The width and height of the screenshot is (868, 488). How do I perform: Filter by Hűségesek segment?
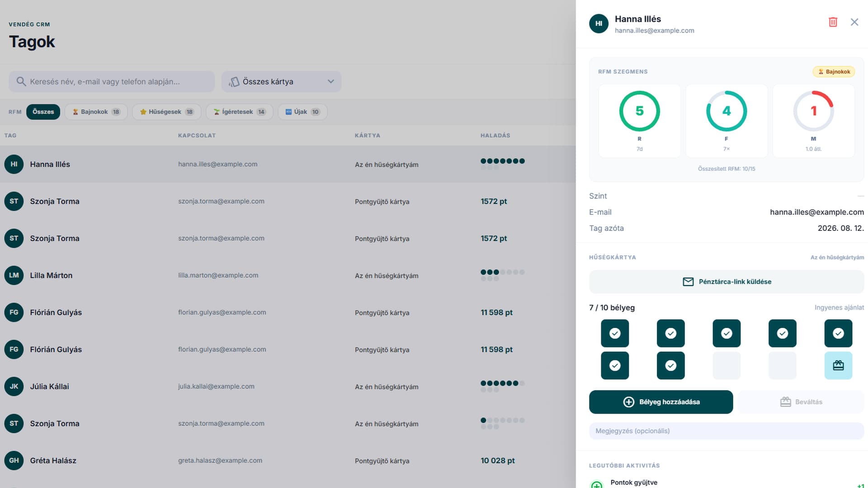(167, 112)
